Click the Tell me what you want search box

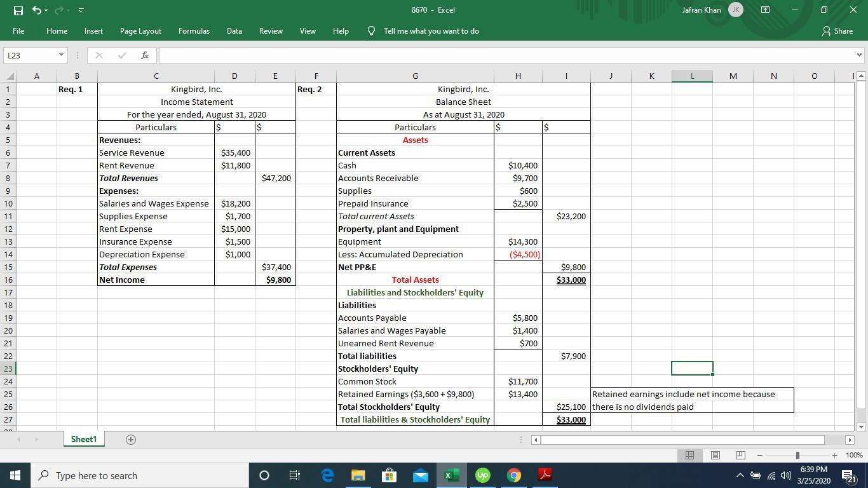(431, 31)
